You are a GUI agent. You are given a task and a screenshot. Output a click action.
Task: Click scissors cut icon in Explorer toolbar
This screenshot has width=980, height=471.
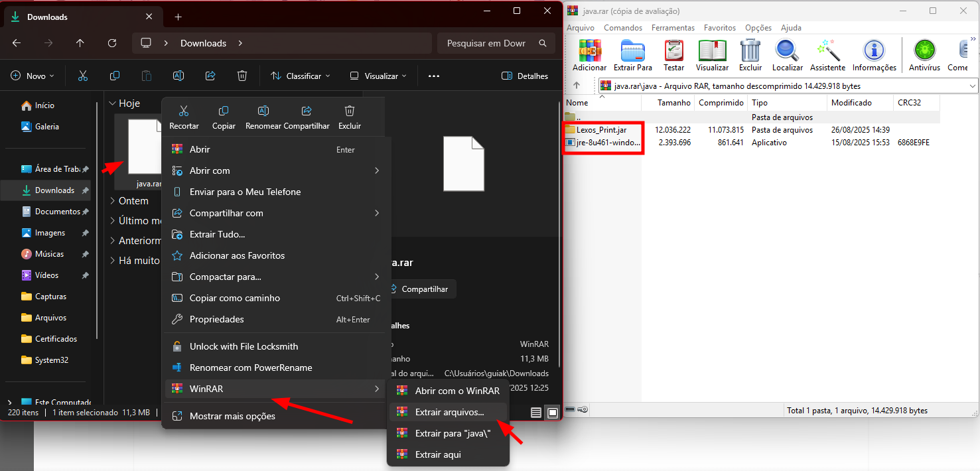tap(83, 76)
